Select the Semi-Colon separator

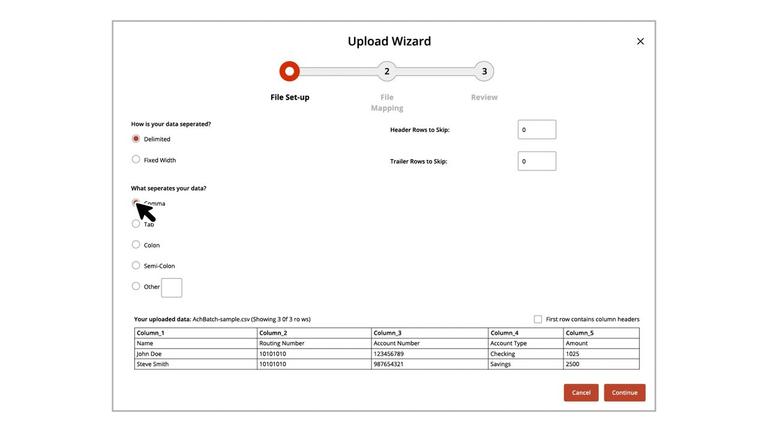tap(136, 266)
